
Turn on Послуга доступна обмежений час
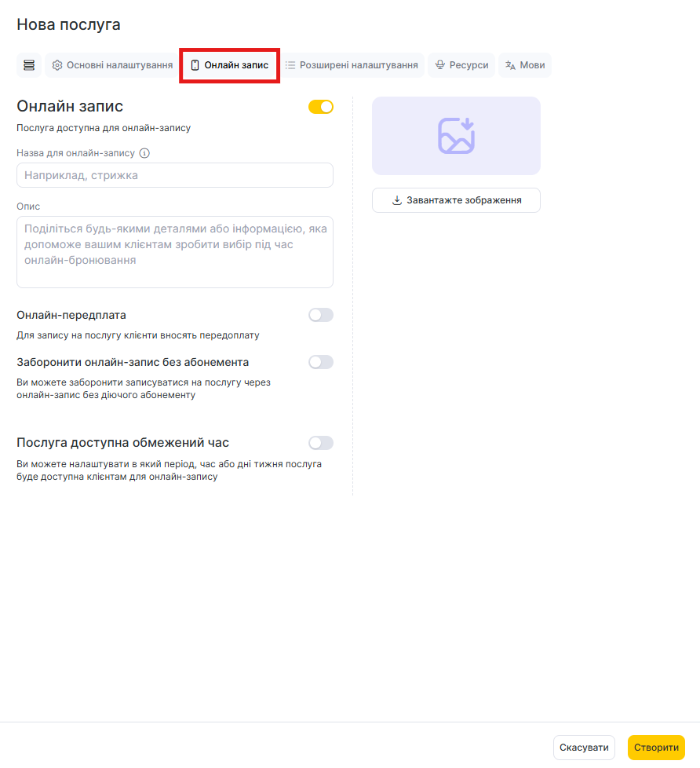tap(321, 443)
